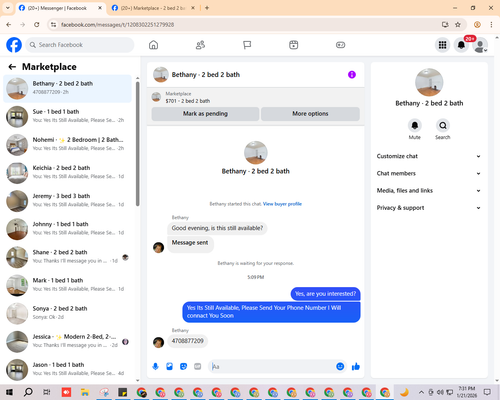Bookmark this page with the star icon

coord(458,24)
